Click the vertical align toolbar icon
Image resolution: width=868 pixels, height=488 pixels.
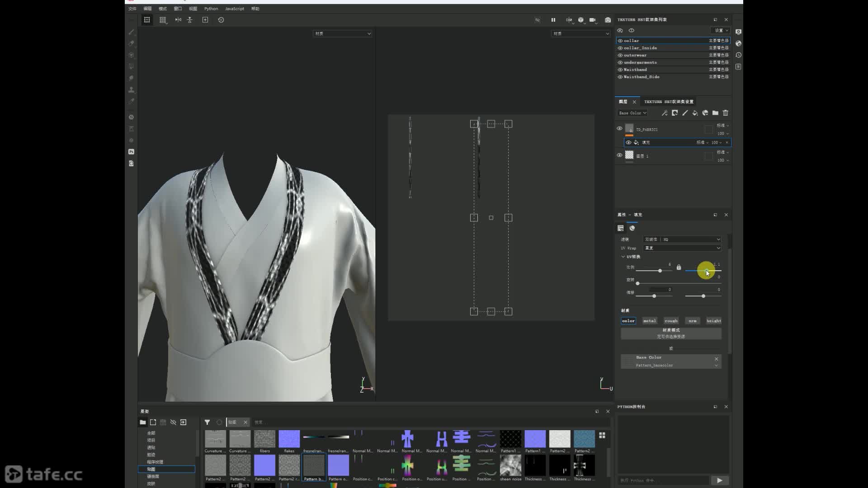(x=190, y=20)
